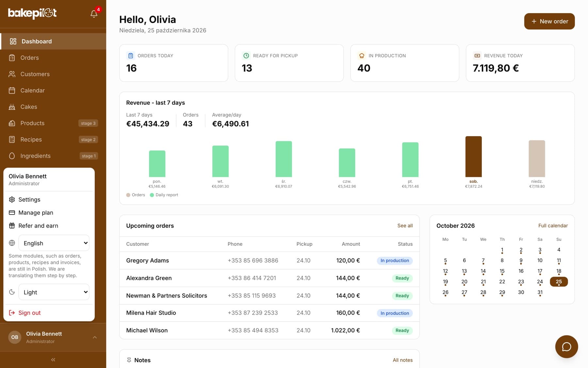Sign out of the account

click(49, 313)
